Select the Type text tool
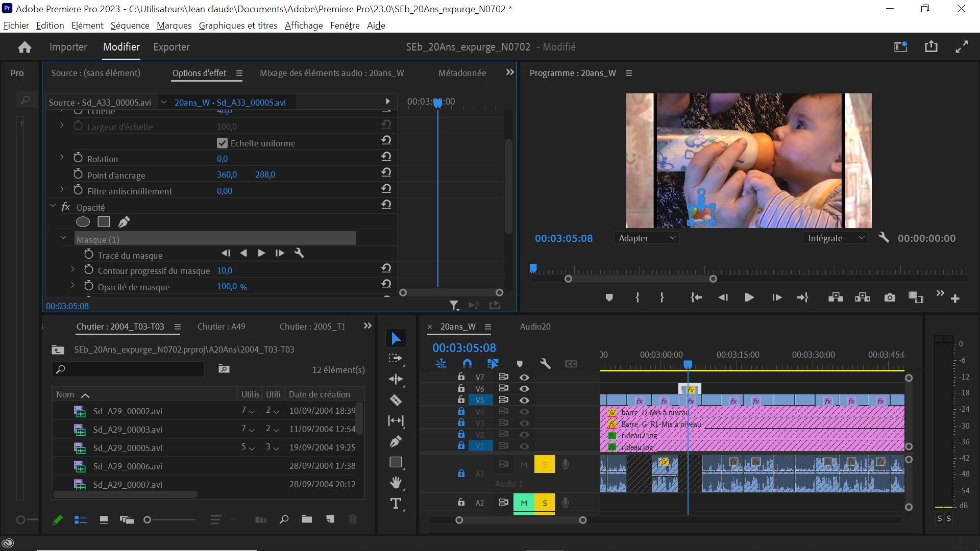Image resolution: width=980 pixels, height=551 pixels. [396, 504]
